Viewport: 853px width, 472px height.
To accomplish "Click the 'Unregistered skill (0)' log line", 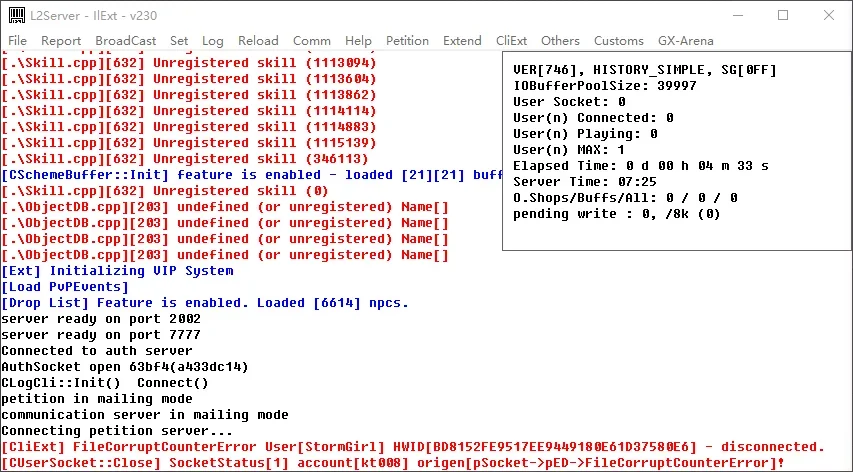I will [165, 191].
